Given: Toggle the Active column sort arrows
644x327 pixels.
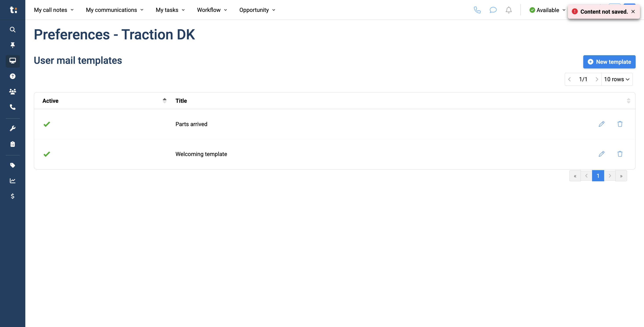Looking at the screenshot, I should tap(164, 101).
